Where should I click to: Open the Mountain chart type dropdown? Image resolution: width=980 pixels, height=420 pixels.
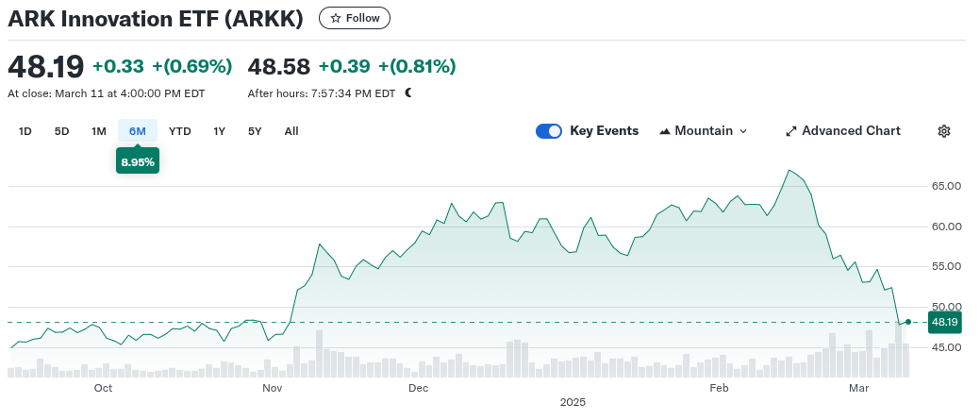click(703, 131)
